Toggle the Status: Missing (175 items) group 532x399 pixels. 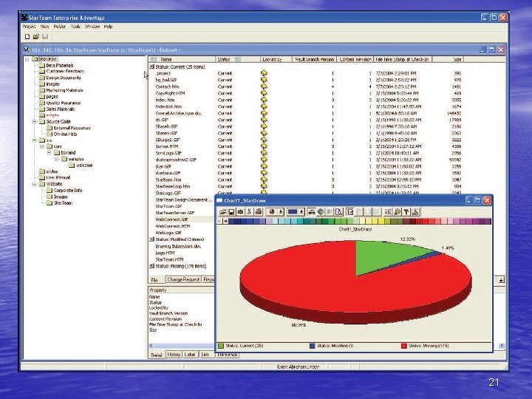152,266
